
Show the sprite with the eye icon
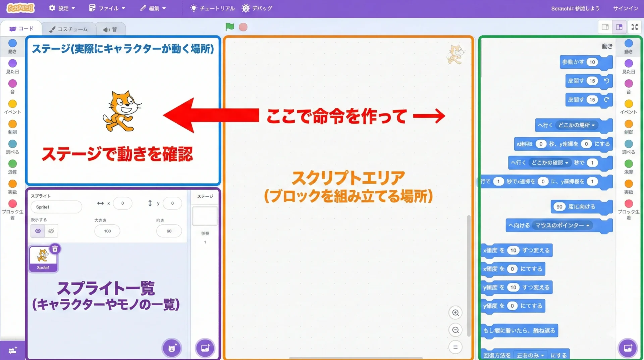(x=38, y=231)
